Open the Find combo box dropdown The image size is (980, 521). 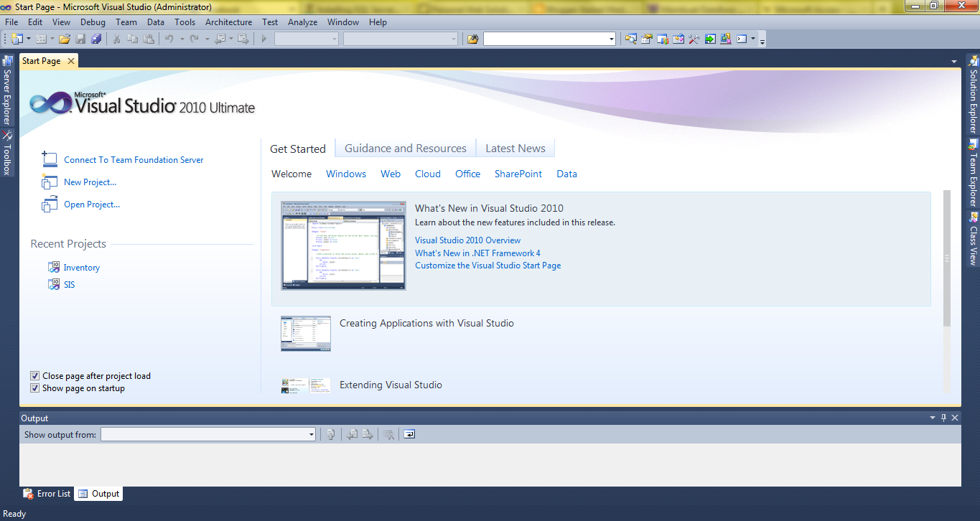(611, 39)
